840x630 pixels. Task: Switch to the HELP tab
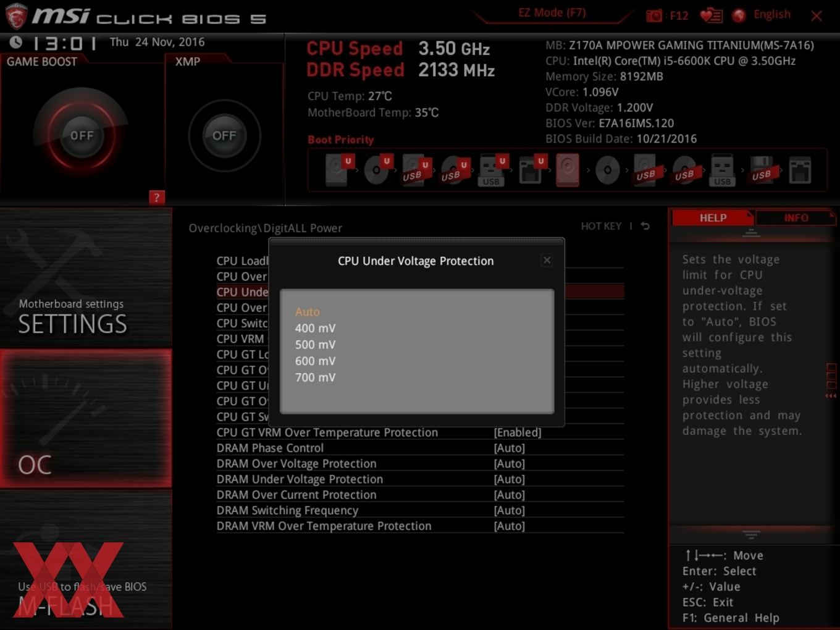click(x=713, y=218)
